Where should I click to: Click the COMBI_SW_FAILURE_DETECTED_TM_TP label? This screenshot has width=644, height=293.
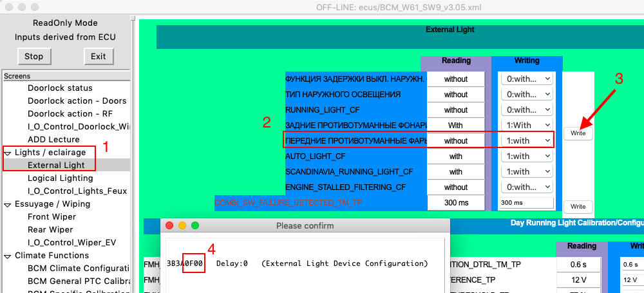tap(289, 203)
